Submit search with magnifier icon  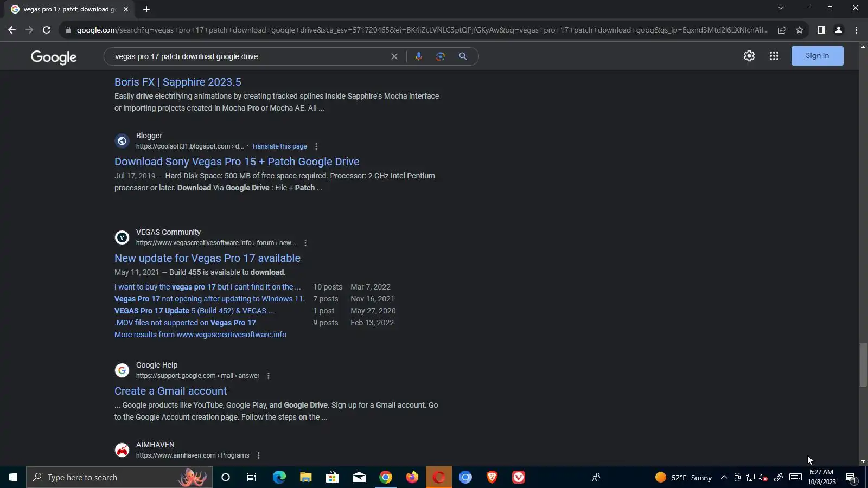(x=463, y=56)
